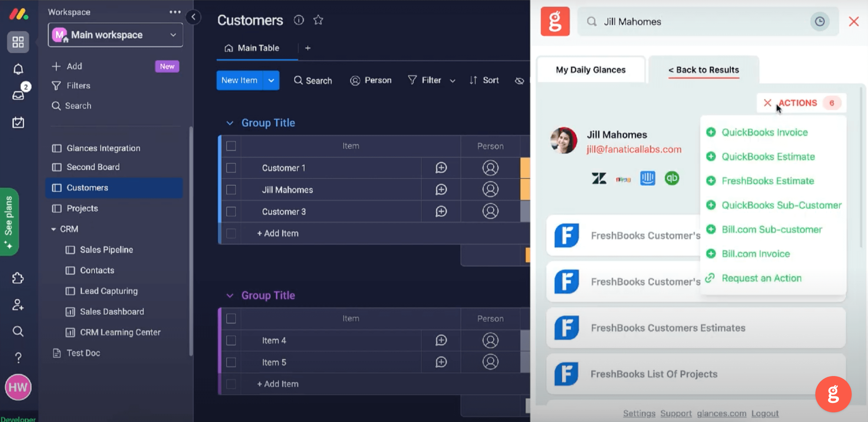Screen dimensions: 868x422
Task: Open the New Item dropdown arrow
Action: [271, 80]
